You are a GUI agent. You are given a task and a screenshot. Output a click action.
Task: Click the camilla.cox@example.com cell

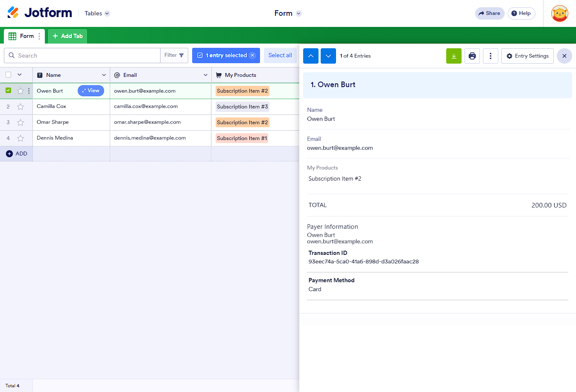(161, 107)
